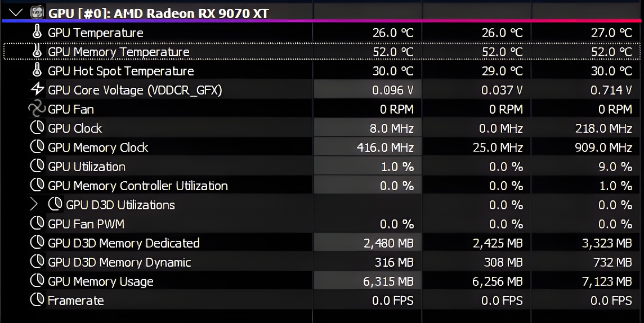Click the lightning bolt icon for Core Voltage
644x323 pixels.
click(37, 89)
